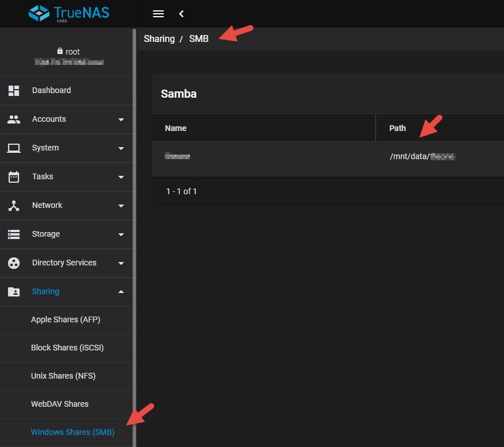
Task: Click the SMB breadcrumb
Action: 199,39
